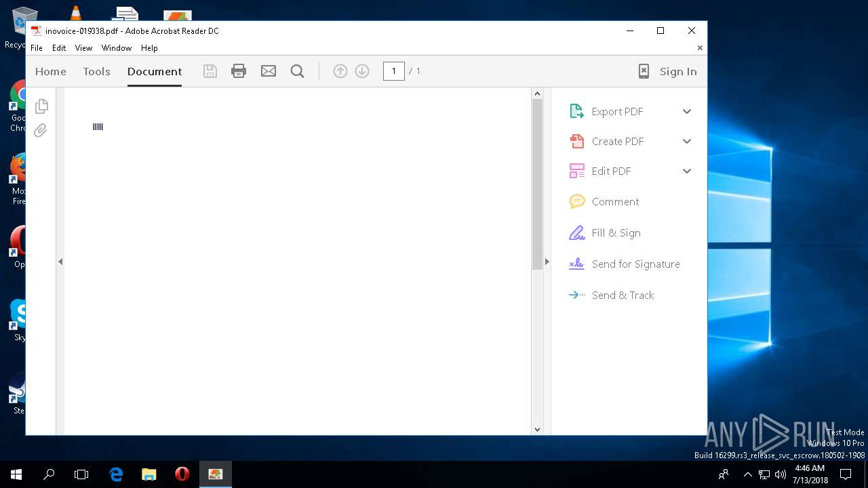This screenshot has height=488, width=868.
Task: Open File Explorer from taskbar
Action: tap(149, 474)
